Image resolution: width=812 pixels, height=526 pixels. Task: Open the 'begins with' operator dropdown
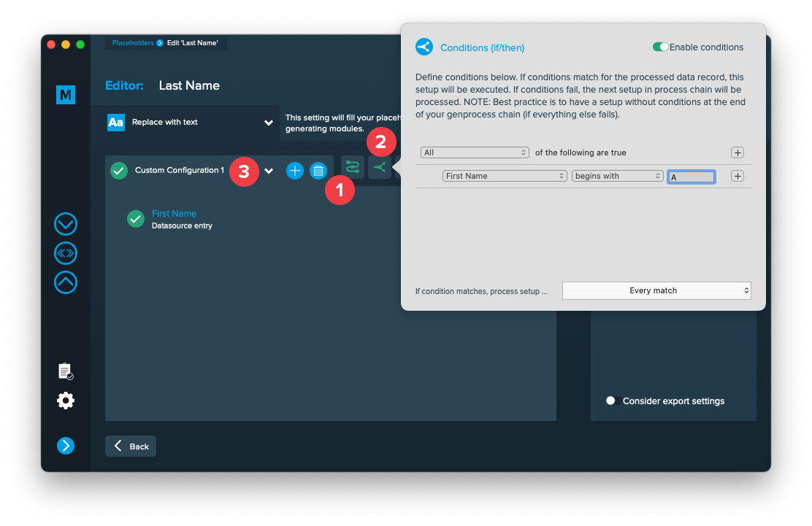[617, 176]
